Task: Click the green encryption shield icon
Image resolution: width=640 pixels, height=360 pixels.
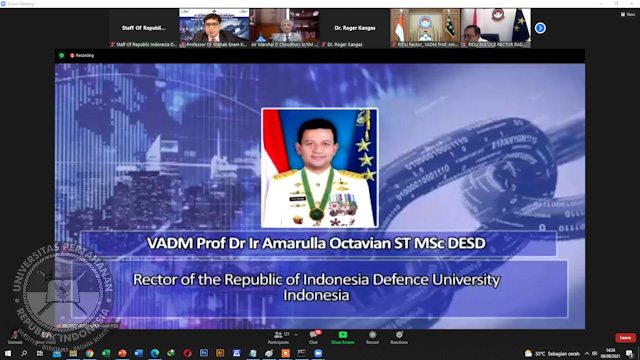Action: tap(62, 55)
